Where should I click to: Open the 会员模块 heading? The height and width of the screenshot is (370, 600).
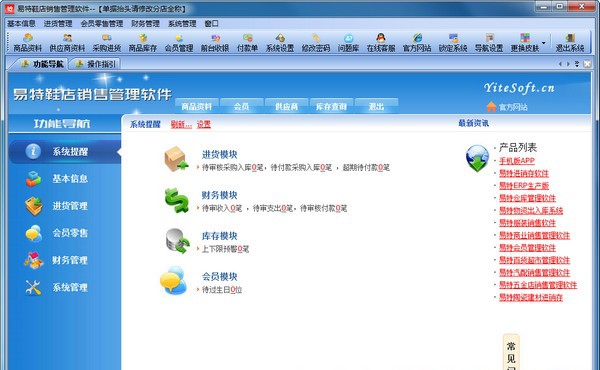[x=220, y=277]
